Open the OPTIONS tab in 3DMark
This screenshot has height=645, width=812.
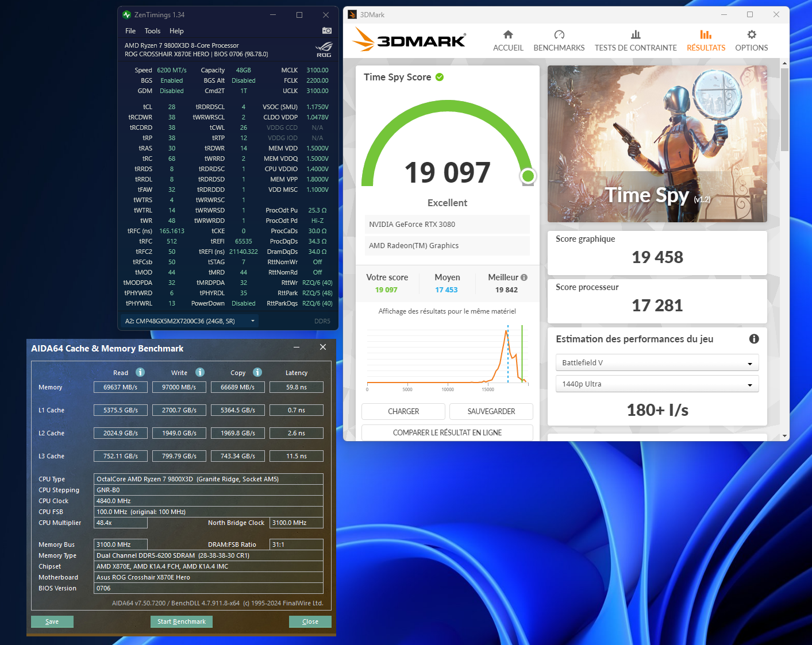point(752,41)
